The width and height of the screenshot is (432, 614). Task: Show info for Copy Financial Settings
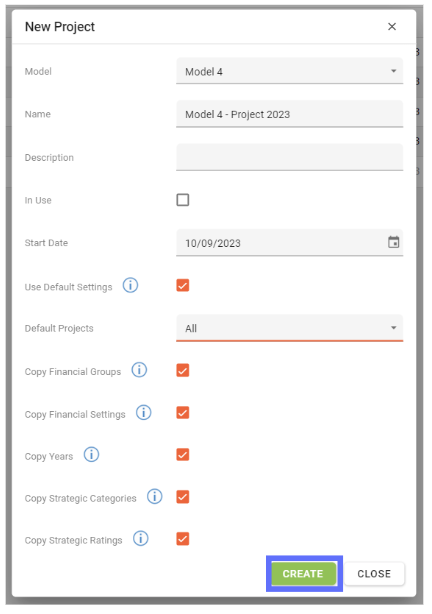click(143, 412)
